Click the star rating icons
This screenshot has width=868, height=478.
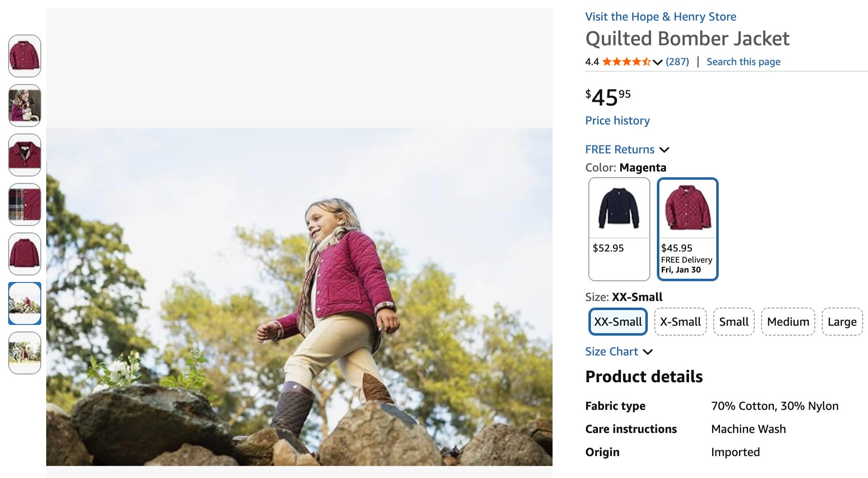click(626, 62)
